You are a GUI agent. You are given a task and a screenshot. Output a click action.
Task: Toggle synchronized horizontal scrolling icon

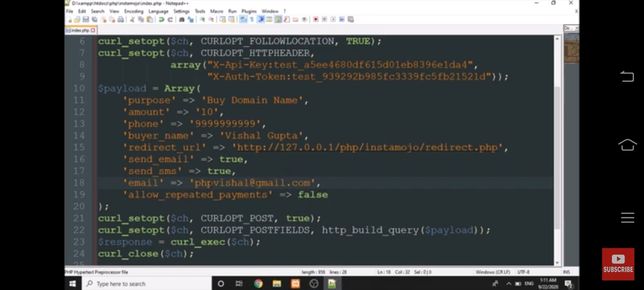pos(231,19)
